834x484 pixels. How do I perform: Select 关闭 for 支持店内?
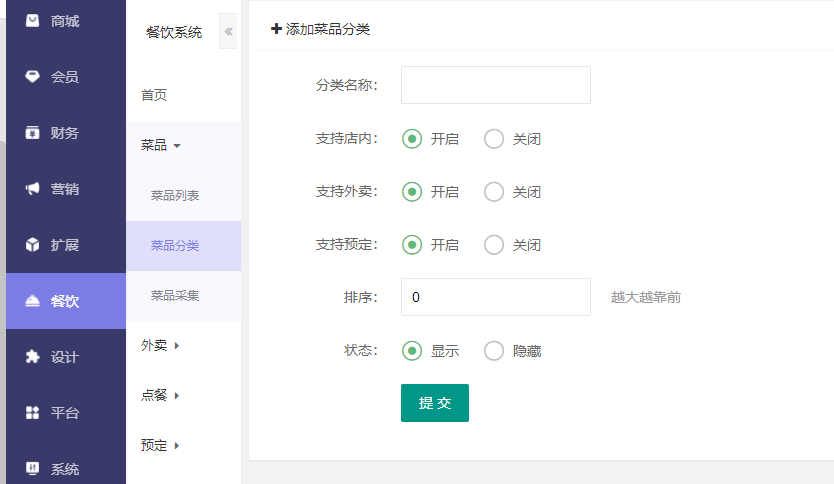click(494, 139)
